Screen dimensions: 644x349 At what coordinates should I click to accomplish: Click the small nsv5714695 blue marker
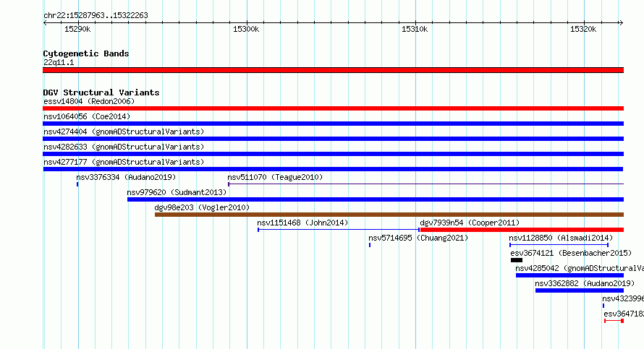pyautogui.click(x=370, y=245)
